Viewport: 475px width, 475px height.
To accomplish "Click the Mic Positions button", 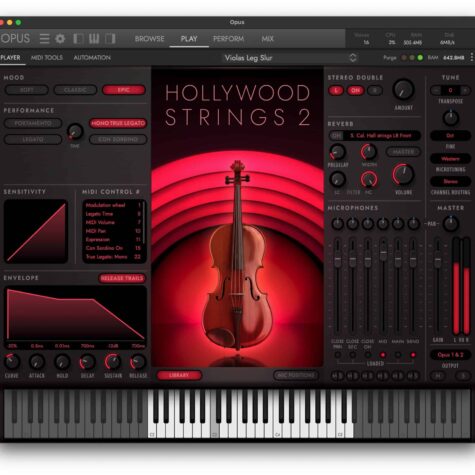I will [x=296, y=375].
